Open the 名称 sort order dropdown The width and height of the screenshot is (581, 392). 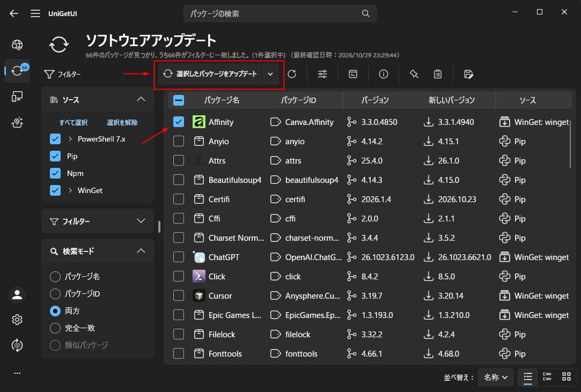click(495, 377)
